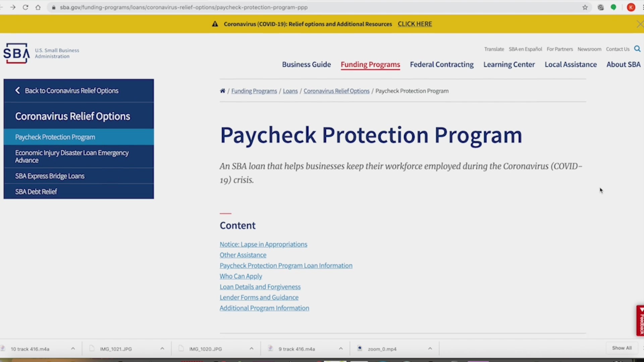
Task: Open the Local Assistance menu
Action: [x=571, y=64]
